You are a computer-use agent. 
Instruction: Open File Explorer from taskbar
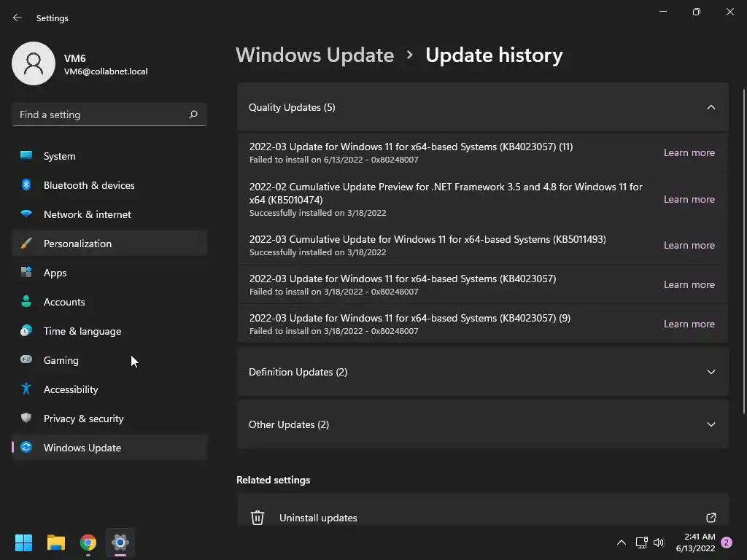click(55, 542)
